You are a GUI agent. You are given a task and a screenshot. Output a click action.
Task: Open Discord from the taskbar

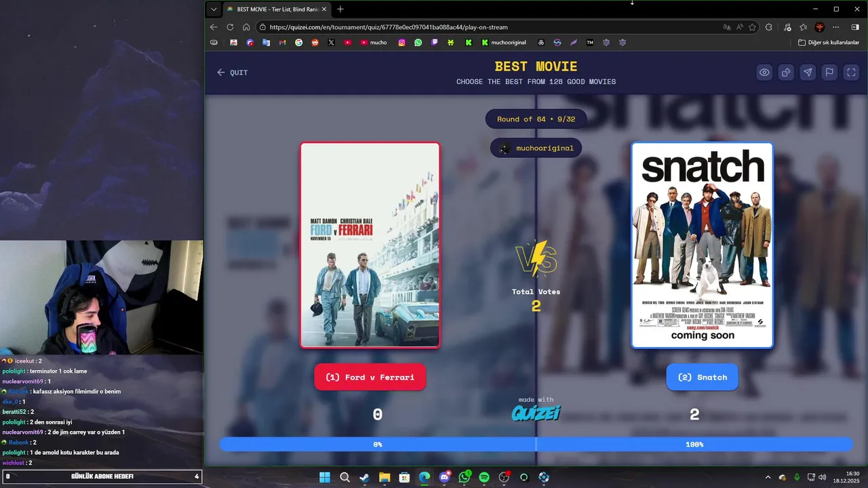pos(445,477)
